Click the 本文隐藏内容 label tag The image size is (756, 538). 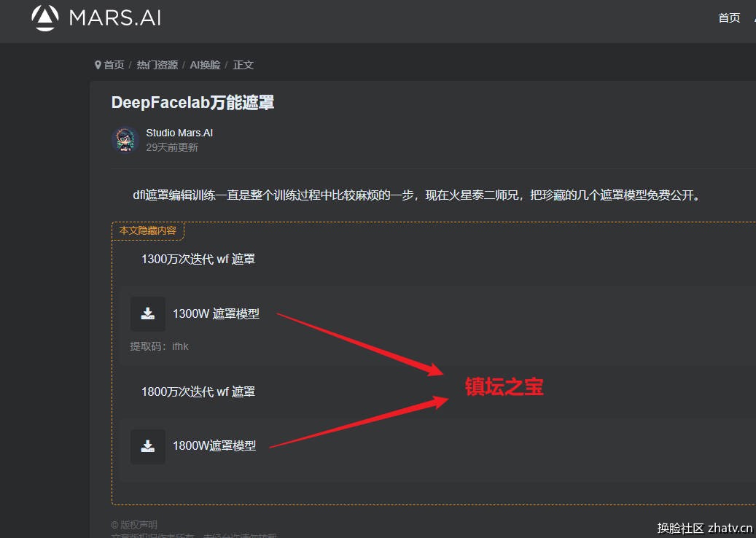point(148,230)
